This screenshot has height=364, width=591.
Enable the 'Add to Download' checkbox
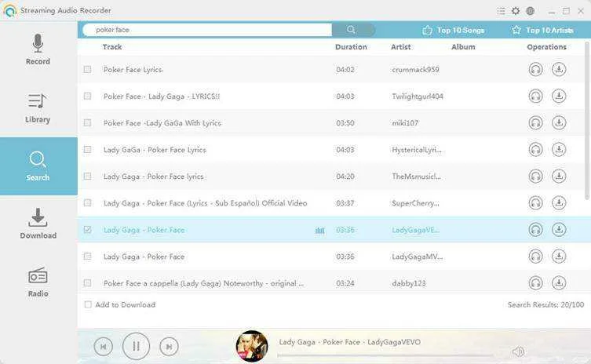[x=88, y=304]
